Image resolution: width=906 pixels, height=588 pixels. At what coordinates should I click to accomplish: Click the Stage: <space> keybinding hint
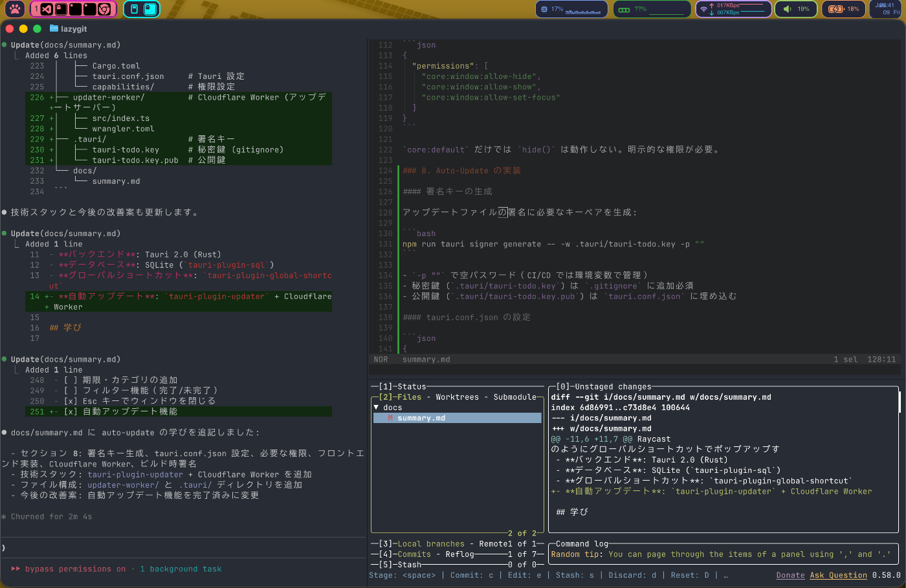coord(403,575)
